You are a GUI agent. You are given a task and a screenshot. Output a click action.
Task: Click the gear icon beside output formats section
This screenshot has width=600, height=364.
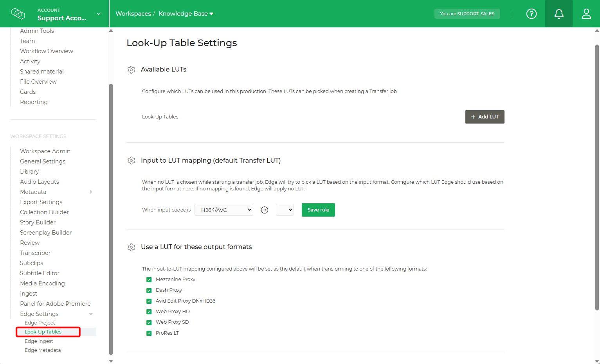pyautogui.click(x=131, y=247)
